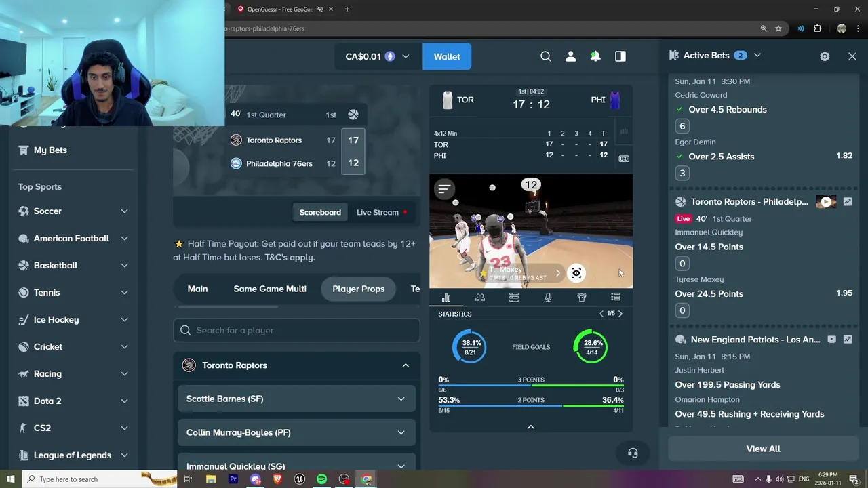The width and height of the screenshot is (868, 488).
Task: Go to previous statistics page arrow
Action: tap(601, 314)
